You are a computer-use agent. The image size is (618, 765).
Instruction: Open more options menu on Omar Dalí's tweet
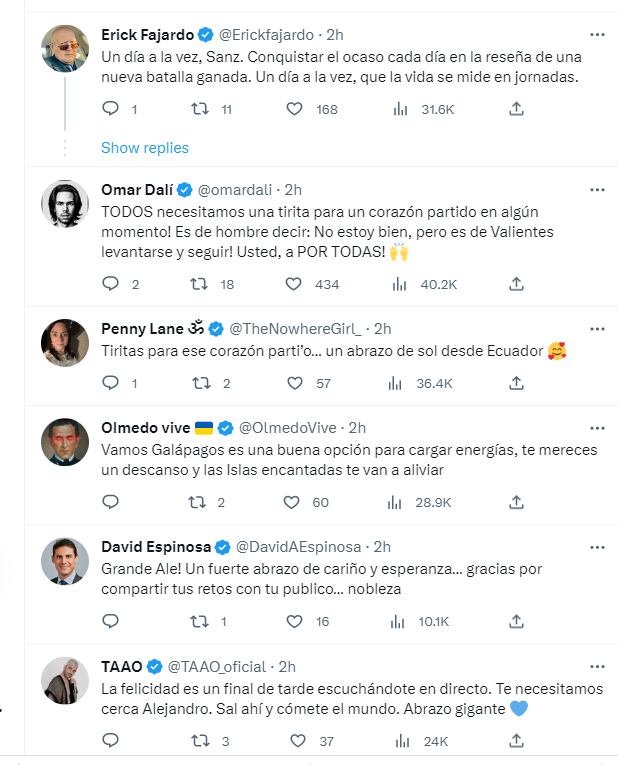597,189
